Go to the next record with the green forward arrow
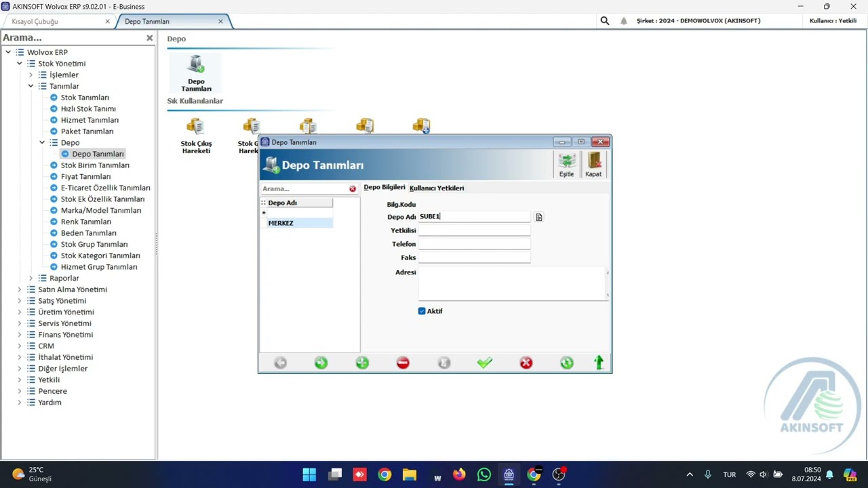 point(321,363)
